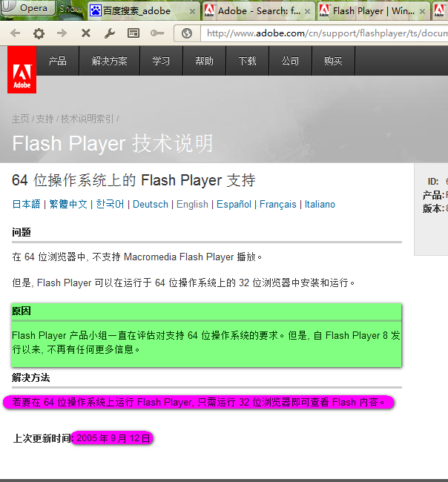This screenshot has width=448, height=482.
Task: Close the 百度搜索_adobe tab
Action: click(192, 12)
